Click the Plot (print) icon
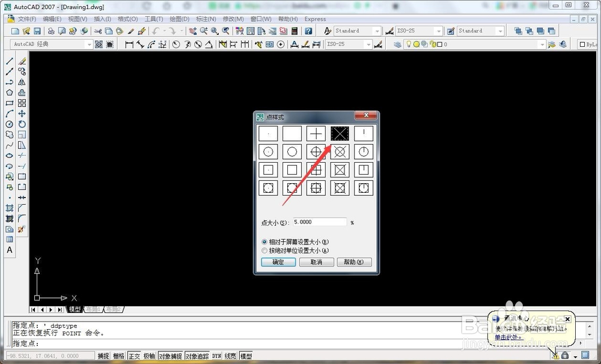Screen dimensions: 601x364 50,31
